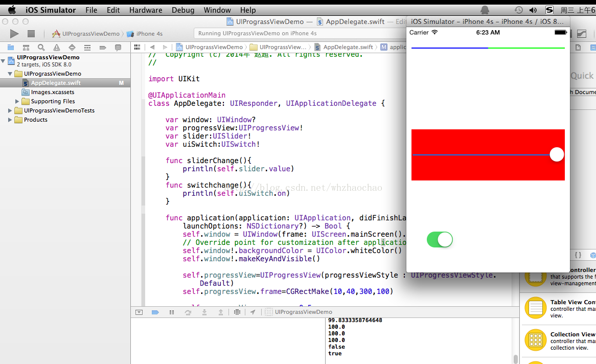The height and width of the screenshot is (364, 596).
Task: Show the File inspector page icon
Action: (578, 48)
